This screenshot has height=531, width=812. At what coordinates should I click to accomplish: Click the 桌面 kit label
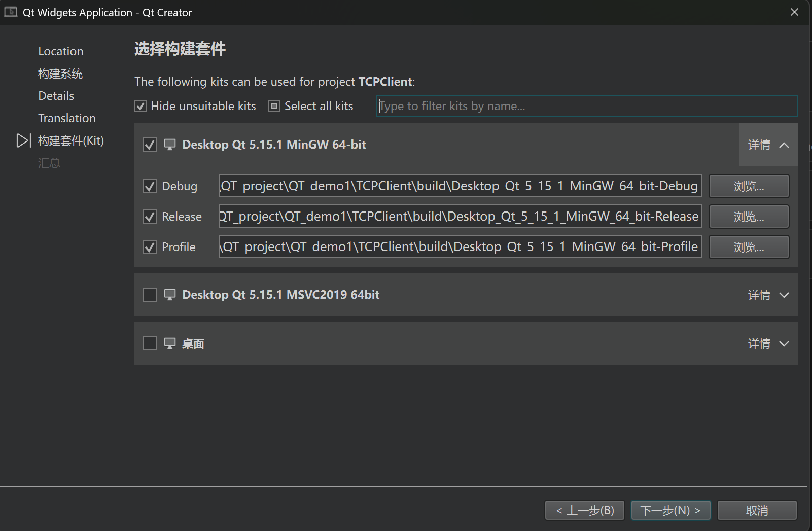[193, 344]
